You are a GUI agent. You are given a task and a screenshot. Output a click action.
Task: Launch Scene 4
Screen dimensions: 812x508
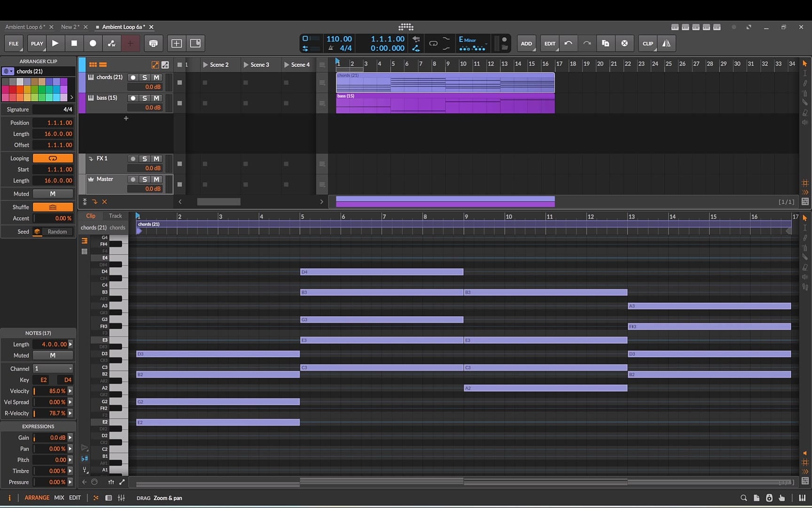pos(287,64)
